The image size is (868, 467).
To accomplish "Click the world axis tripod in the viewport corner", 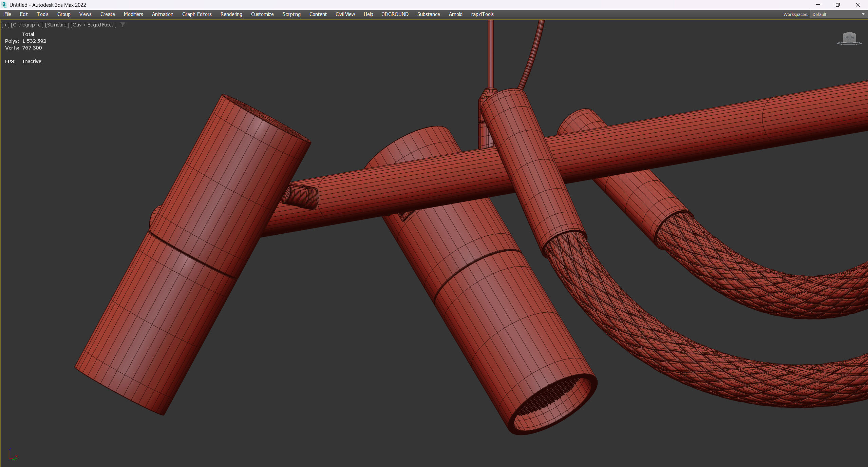I will (12, 454).
